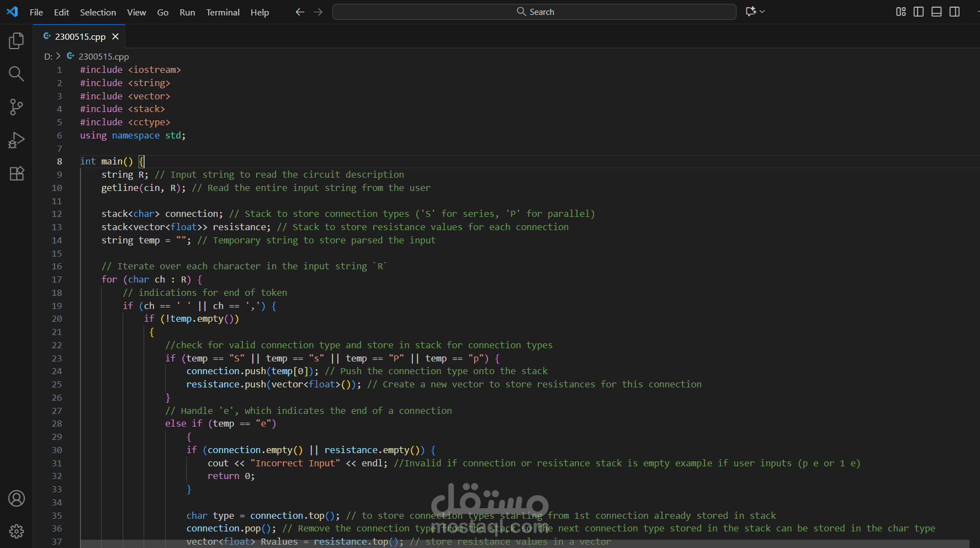Place cursor on '#include <vector>' line
980x548 pixels.
125,96
